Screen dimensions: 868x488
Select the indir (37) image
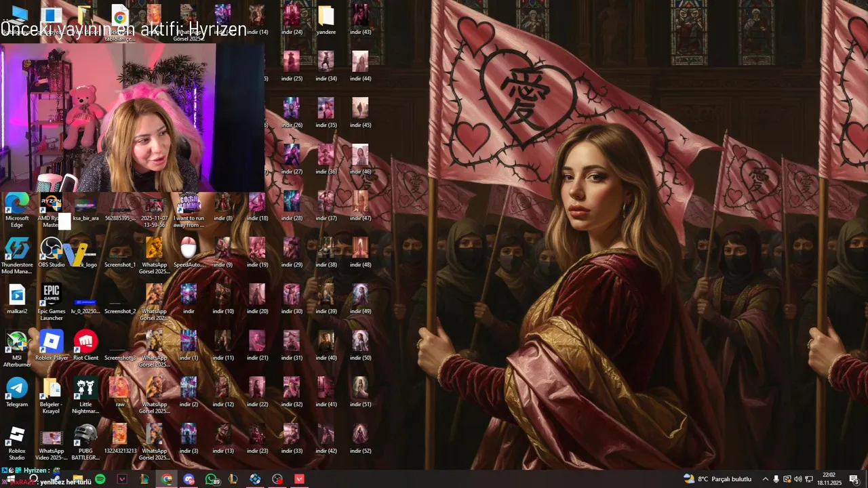[x=326, y=206]
